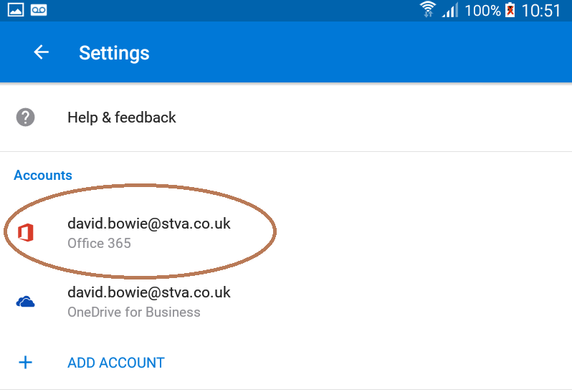Open the david.bowie@stva.co.uk Office 365 account
This screenshot has width=572, height=392.
(x=149, y=224)
